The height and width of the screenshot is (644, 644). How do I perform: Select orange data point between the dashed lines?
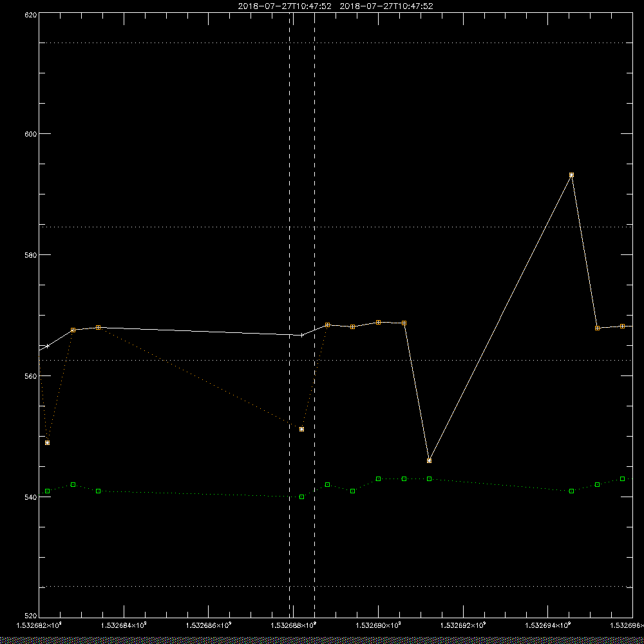click(302, 429)
